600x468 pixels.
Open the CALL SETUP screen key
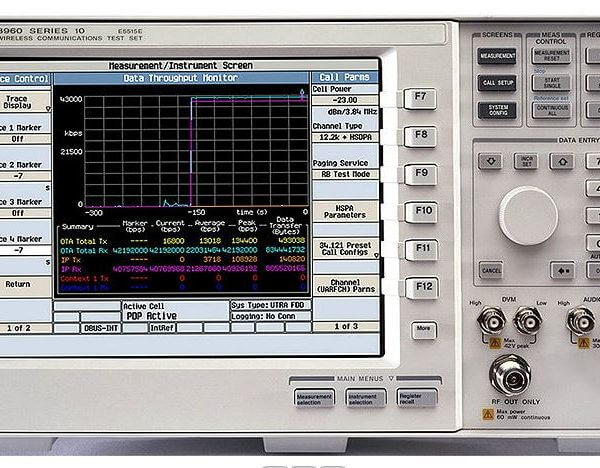click(497, 83)
